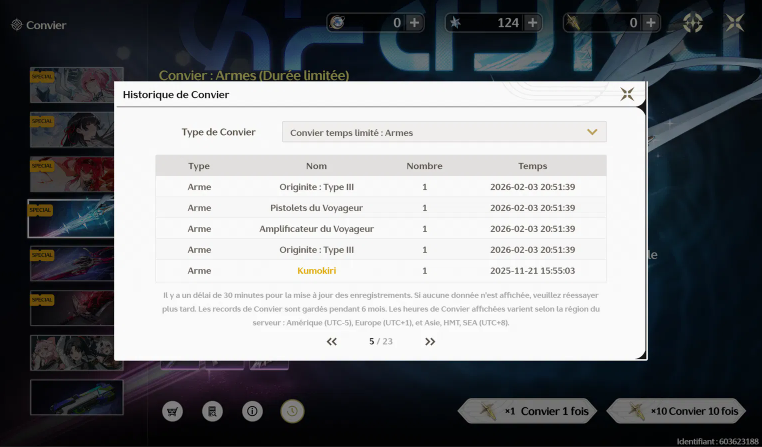Click the 2025-11-21 15:55:03 timestamp
The height and width of the screenshot is (447, 762).
point(533,271)
